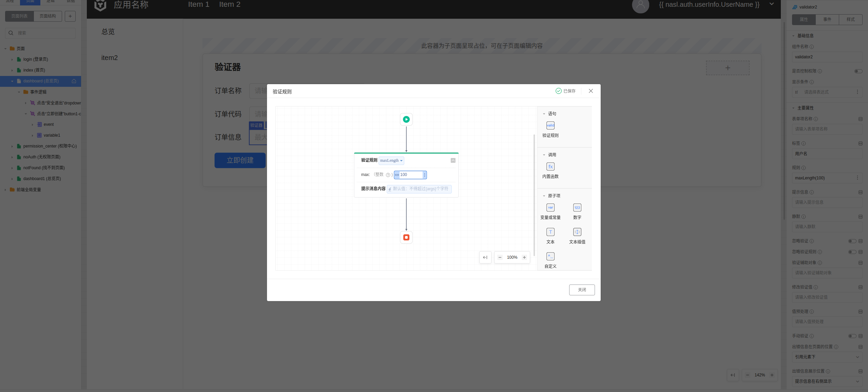Click the 标签 field containing 用户名
This screenshot has width=868, height=392.
click(827, 154)
